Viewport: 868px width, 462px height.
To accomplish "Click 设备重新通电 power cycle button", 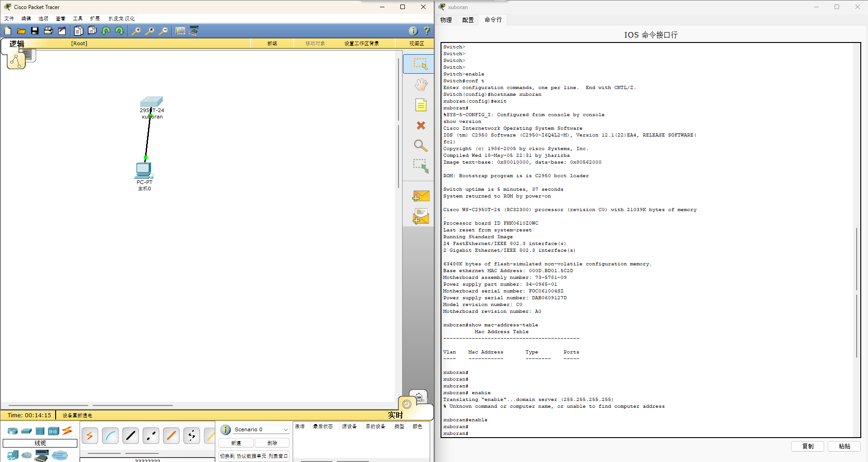I will click(77, 415).
